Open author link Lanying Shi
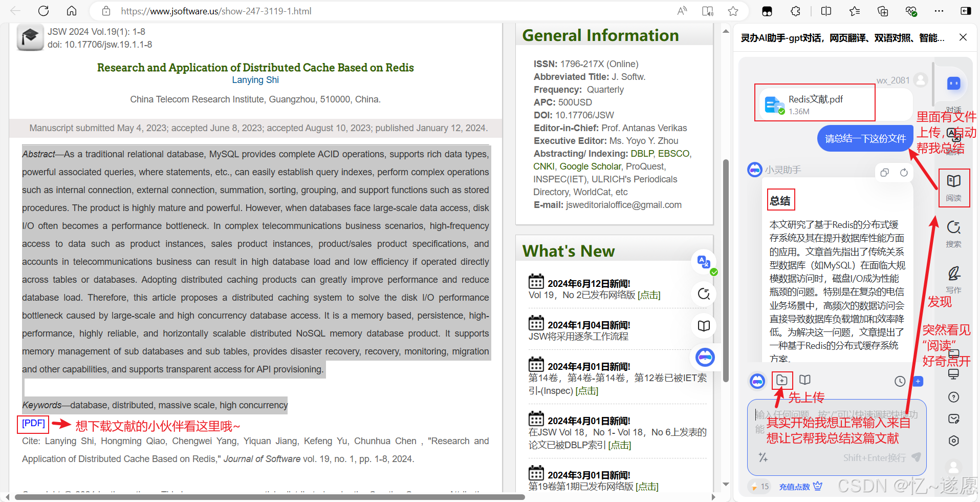The width and height of the screenshot is (980, 502). click(255, 80)
